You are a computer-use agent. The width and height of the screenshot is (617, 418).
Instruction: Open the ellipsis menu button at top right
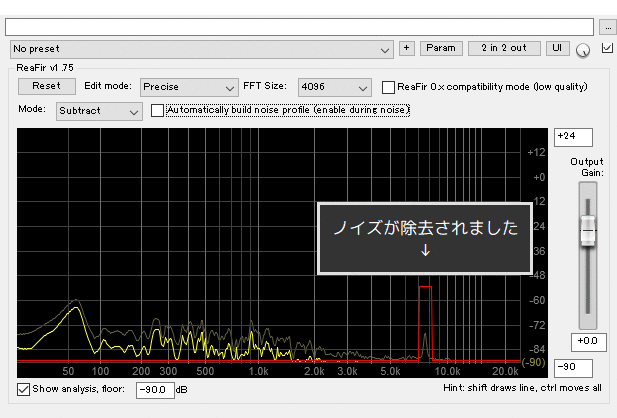pyautogui.click(x=609, y=26)
